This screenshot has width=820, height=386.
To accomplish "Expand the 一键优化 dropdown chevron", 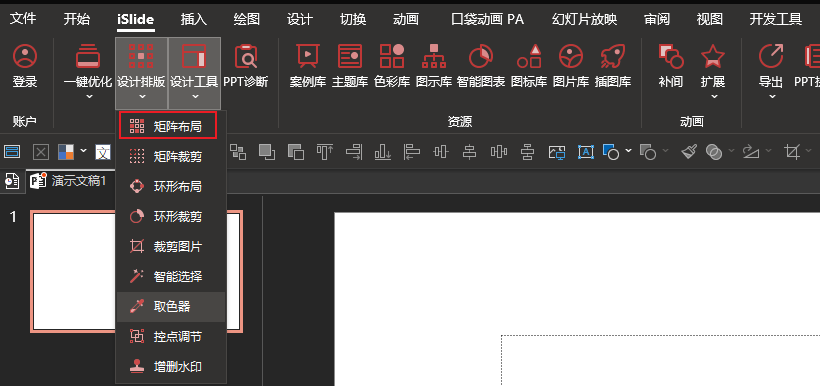I will (x=88, y=96).
